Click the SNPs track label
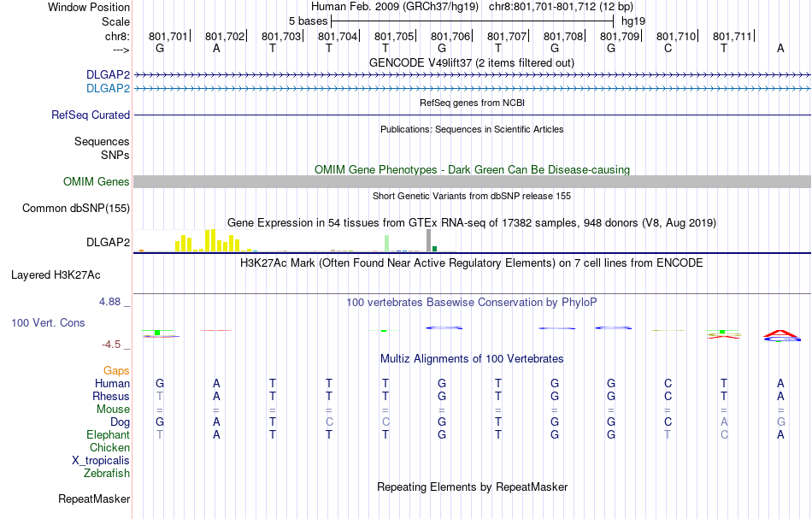This screenshot has width=812, height=519. (x=115, y=155)
